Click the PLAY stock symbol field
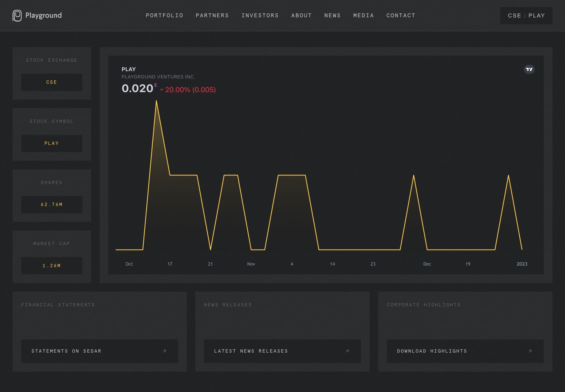This screenshot has width=565, height=392. pyautogui.click(x=52, y=143)
